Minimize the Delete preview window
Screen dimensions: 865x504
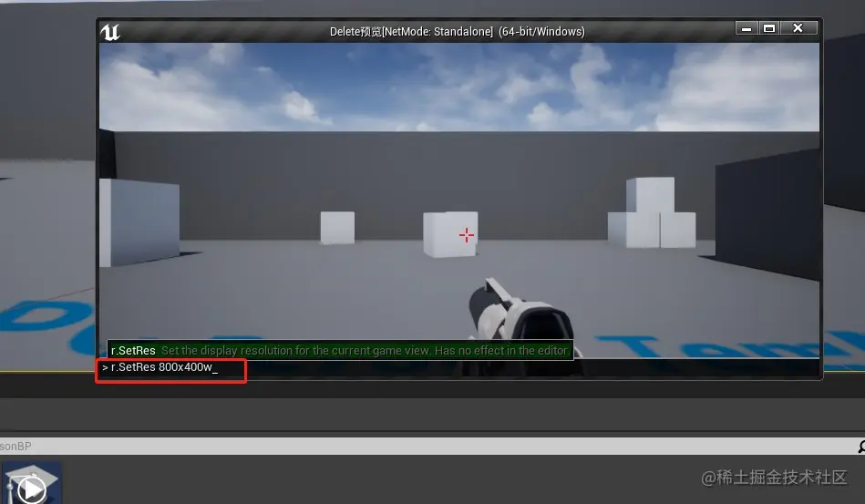[x=747, y=28]
